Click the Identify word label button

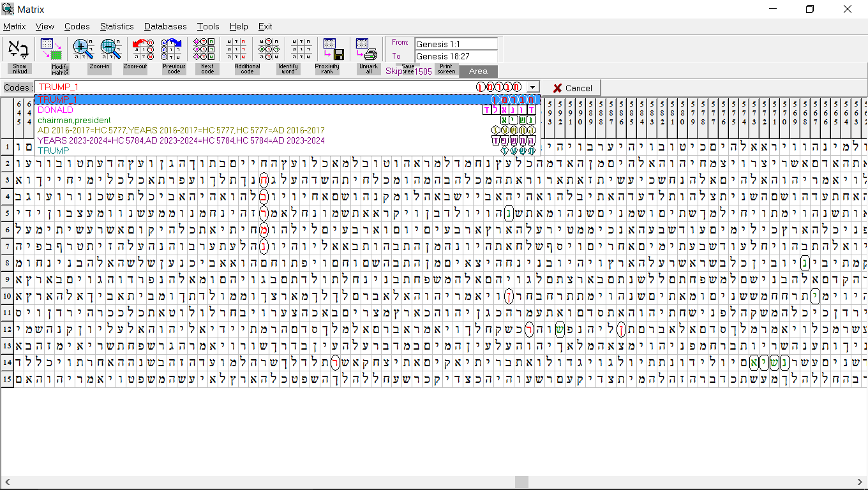[x=288, y=69]
